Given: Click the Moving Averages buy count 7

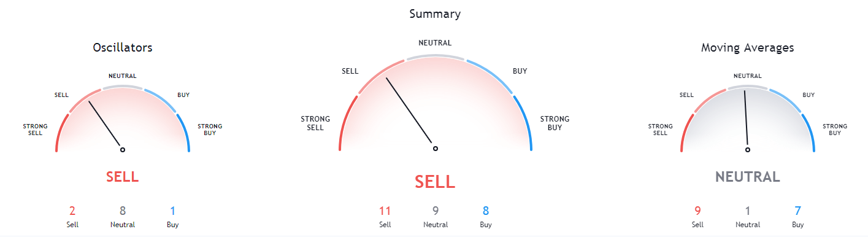Looking at the screenshot, I should pyautogui.click(x=798, y=211).
